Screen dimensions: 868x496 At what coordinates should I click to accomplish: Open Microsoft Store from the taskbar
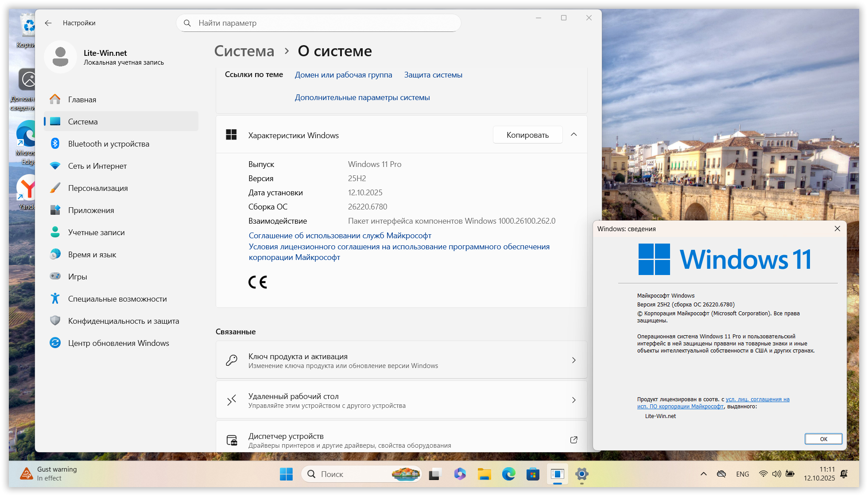(533, 474)
